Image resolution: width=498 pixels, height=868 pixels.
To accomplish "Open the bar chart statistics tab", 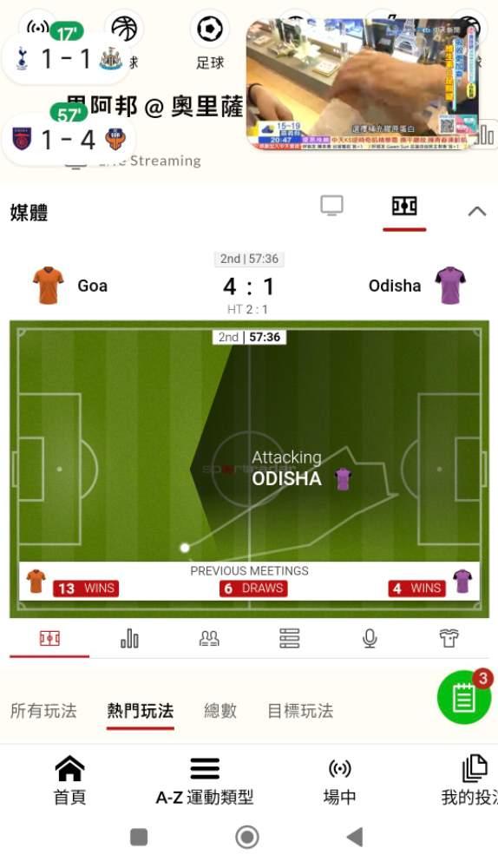I will 129,639.
